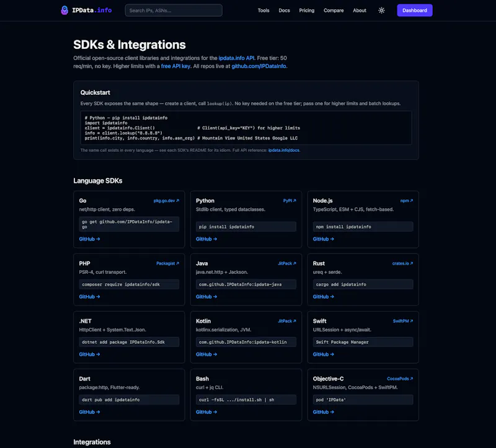
Task: Open SwiftPM external link for Swift
Action: click(x=403, y=321)
